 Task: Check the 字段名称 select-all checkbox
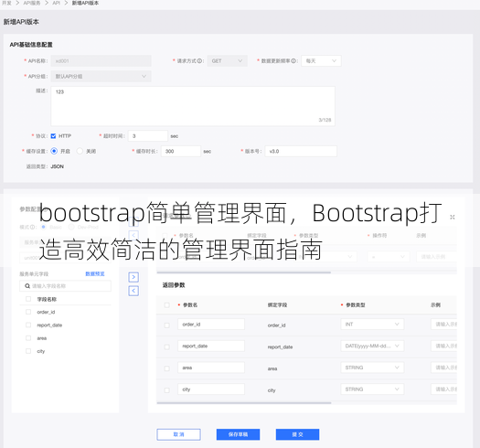[28, 299]
